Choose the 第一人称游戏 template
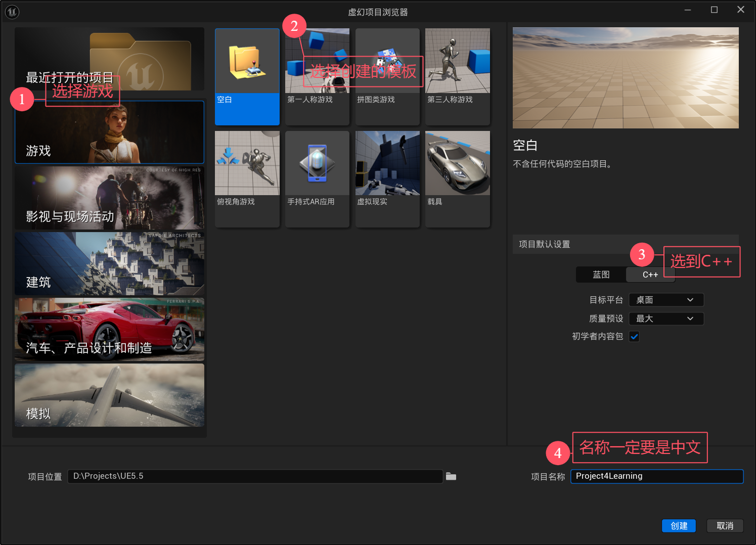Image resolution: width=756 pixels, height=545 pixels. point(317,77)
